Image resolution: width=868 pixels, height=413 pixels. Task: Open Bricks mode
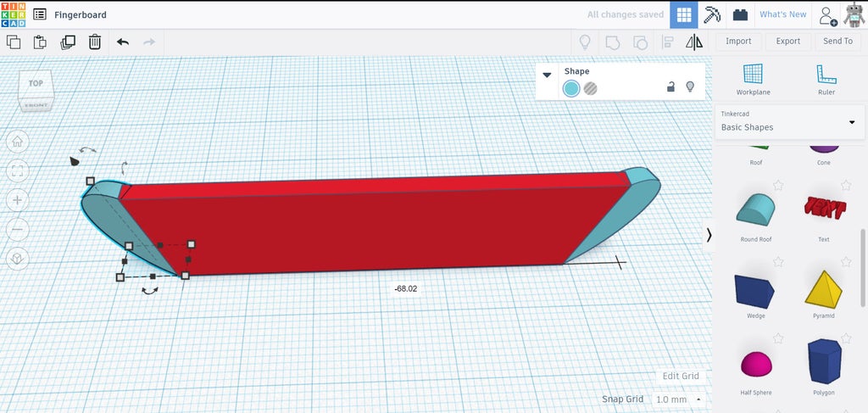click(740, 15)
